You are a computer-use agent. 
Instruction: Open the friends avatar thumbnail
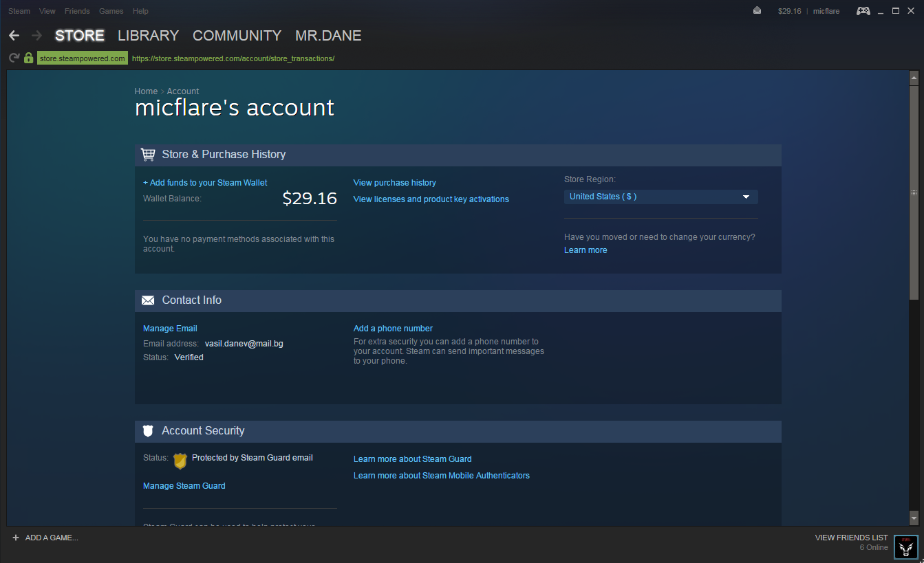click(906, 546)
